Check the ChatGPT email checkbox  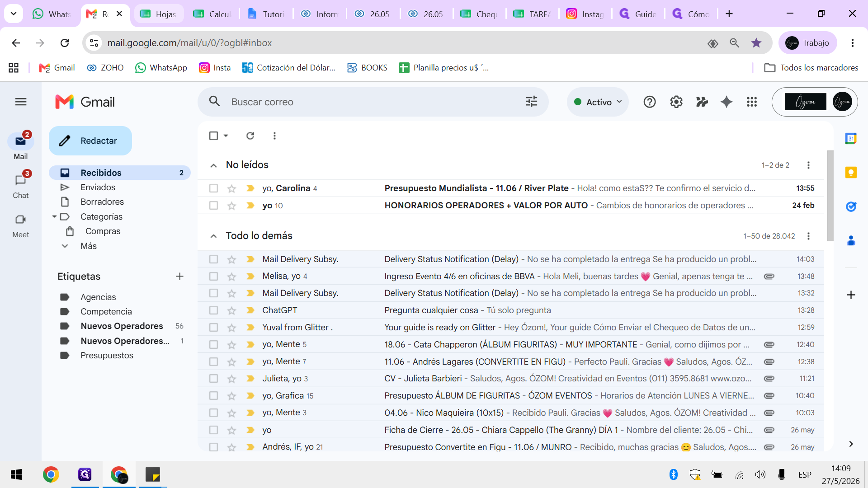pyautogui.click(x=213, y=310)
